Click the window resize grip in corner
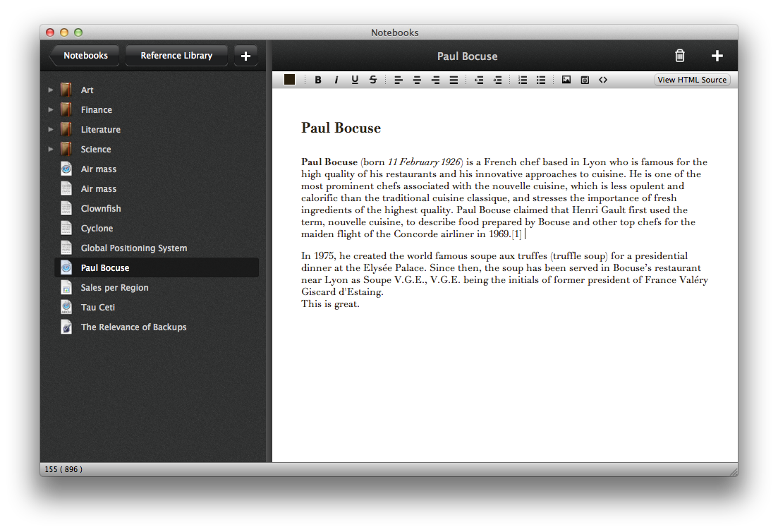Screen dimensions: 778x532 (734, 471)
